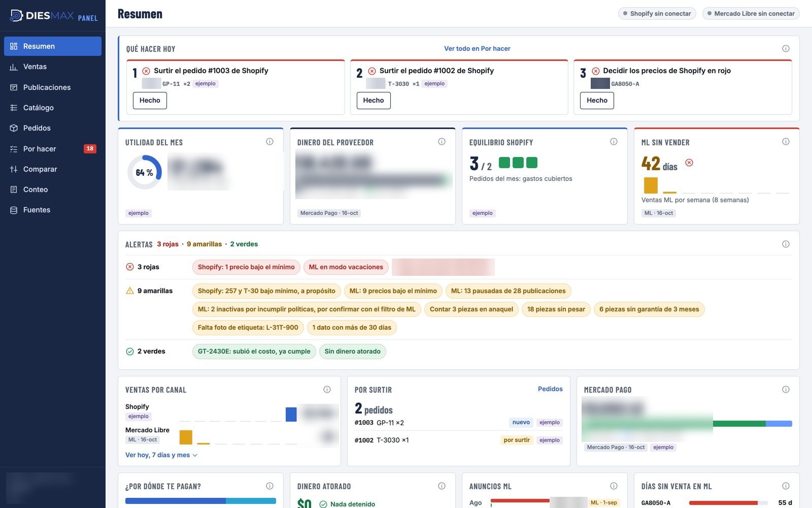Viewport: 812px width, 508px height.
Task: Open info icon in Alertas panel
Action: coord(786,244)
